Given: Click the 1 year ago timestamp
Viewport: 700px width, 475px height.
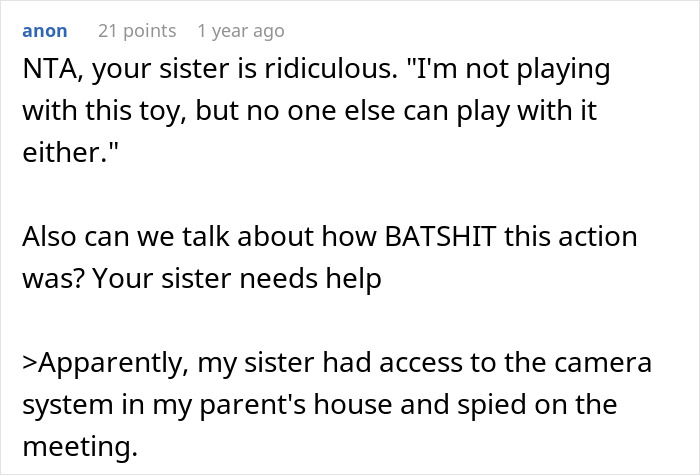Looking at the screenshot, I should tap(241, 32).
